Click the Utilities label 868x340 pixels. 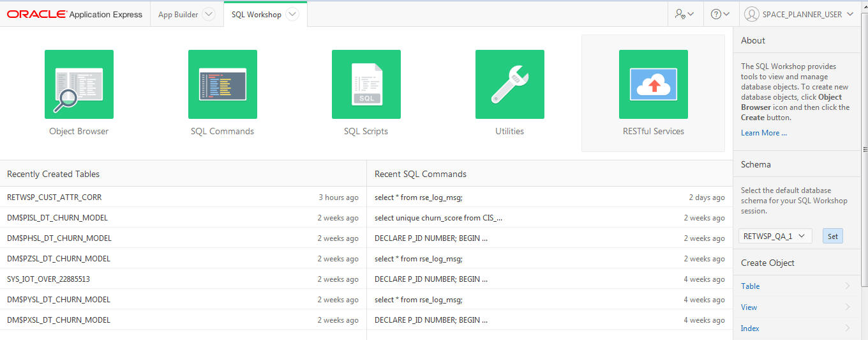(x=509, y=131)
